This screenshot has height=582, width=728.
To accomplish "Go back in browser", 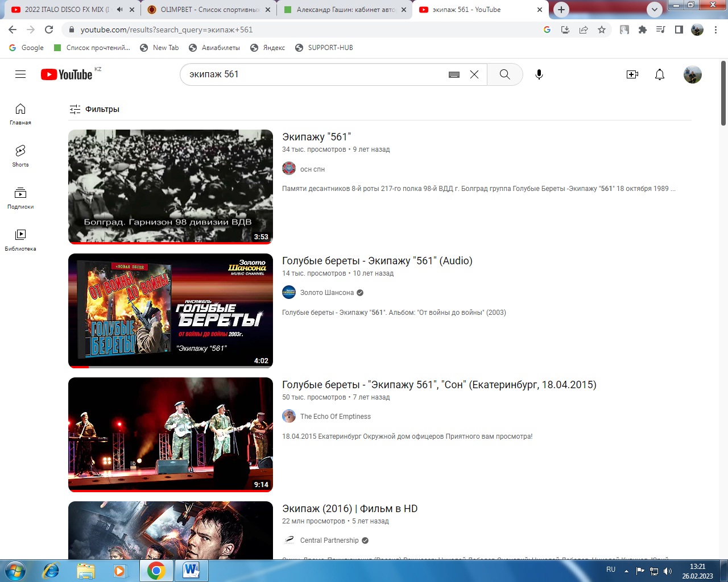I will (13, 30).
